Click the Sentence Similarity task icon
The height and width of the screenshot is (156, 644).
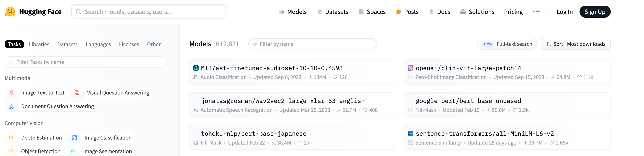tap(410, 143)
